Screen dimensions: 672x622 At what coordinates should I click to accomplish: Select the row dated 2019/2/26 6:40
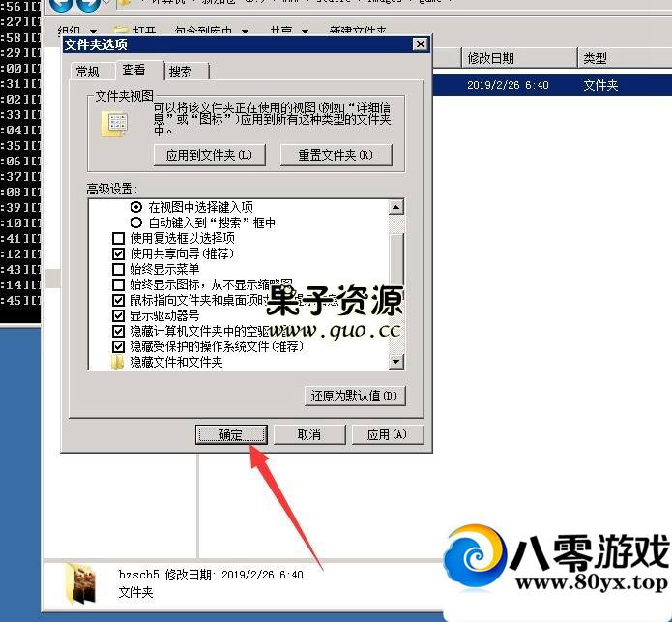point(552,85)
